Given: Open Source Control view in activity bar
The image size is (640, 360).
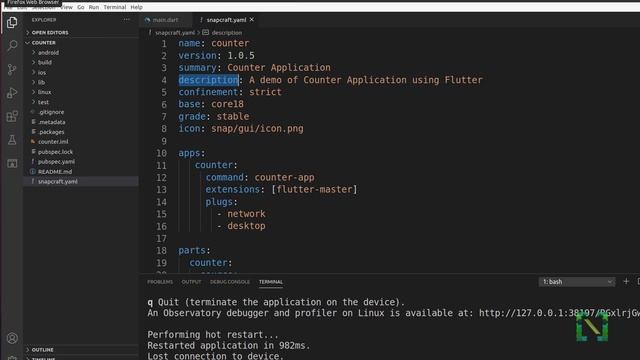Looking at the screenshot, I should [x=12, y=69].
